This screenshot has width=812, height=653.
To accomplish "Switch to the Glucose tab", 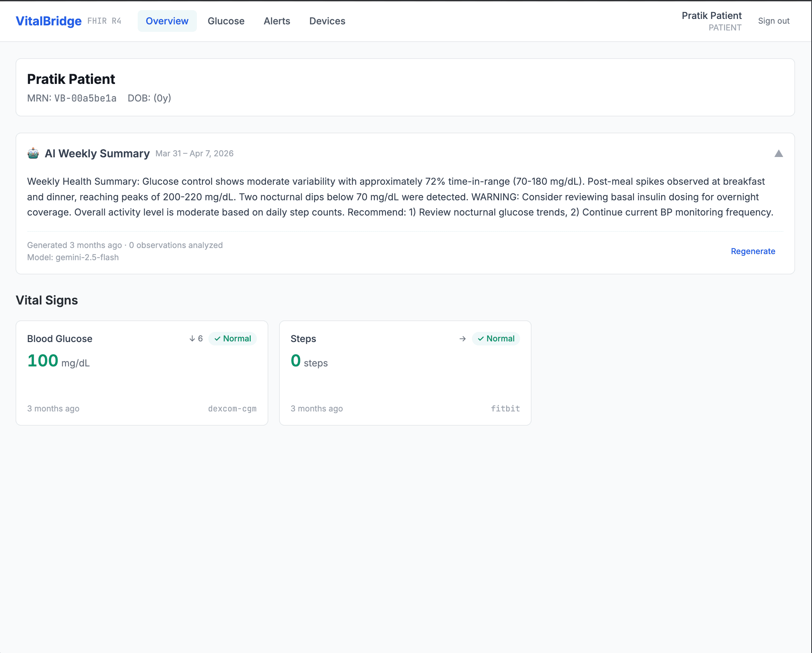I will tap(226, 21).
